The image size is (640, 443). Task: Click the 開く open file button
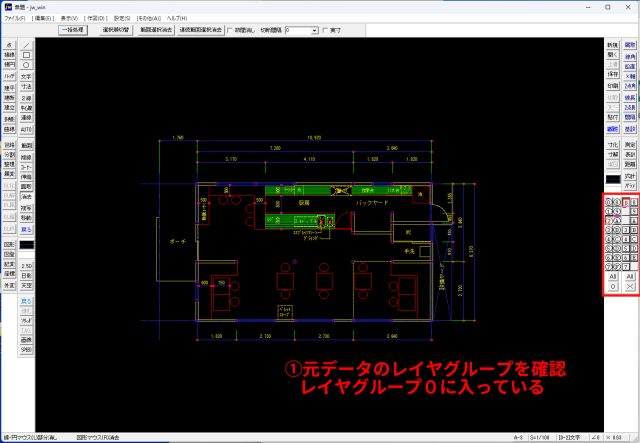pos(612,56)
